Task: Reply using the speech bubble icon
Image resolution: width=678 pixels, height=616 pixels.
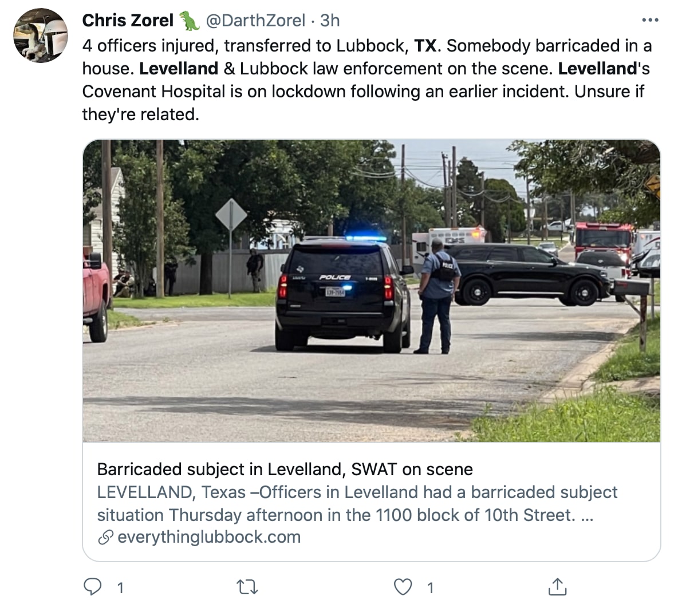Action: click(93, 587)
